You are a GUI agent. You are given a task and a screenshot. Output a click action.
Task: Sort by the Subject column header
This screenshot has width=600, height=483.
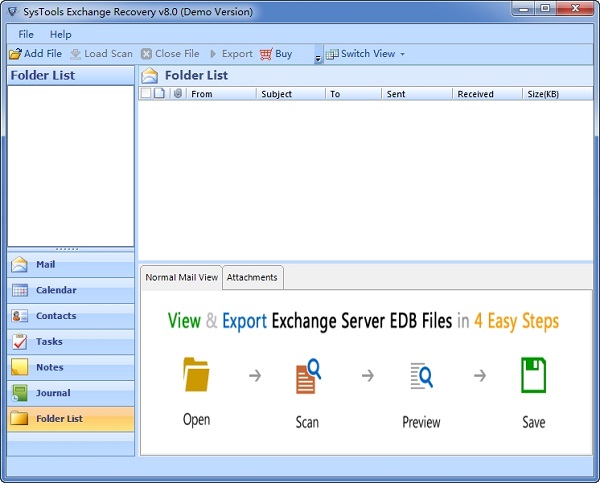[x=291, y=94]
